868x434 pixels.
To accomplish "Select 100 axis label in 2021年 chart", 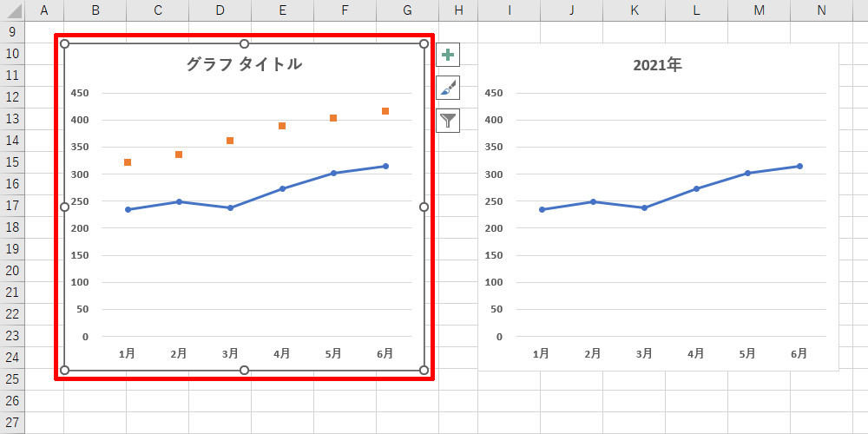I will pos(494,282).
